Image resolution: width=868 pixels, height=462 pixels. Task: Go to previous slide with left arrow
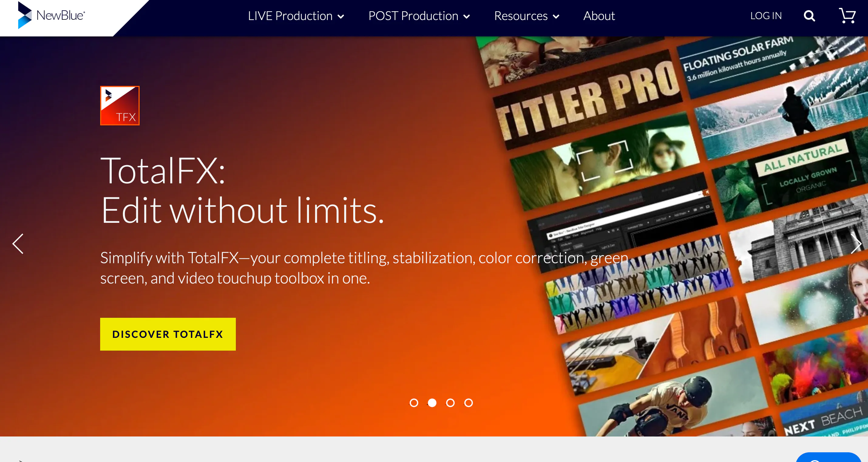pos(18,244)
